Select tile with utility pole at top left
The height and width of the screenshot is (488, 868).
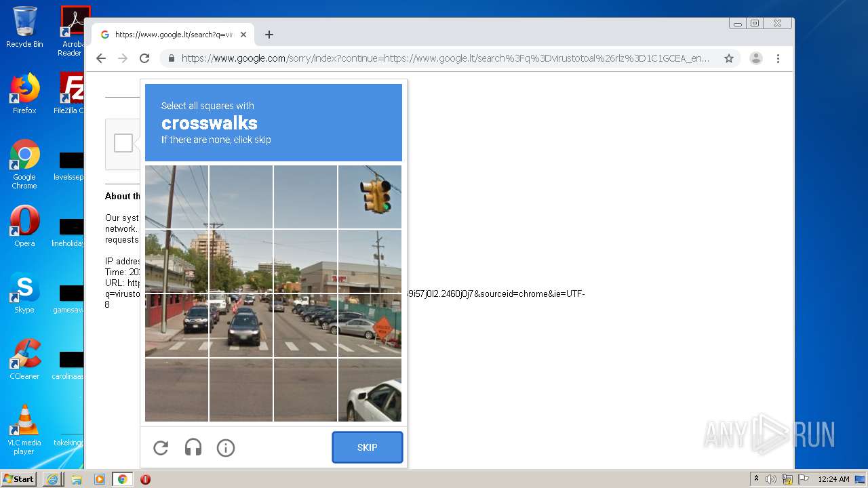pos(176,197)
